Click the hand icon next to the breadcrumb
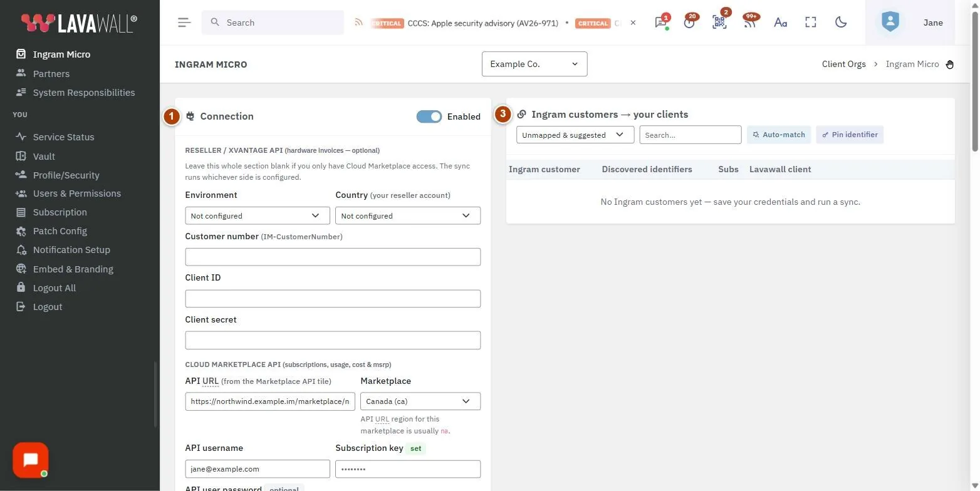Image resolution: width=980 pixels, height=491 pixels. coord(950,64)
